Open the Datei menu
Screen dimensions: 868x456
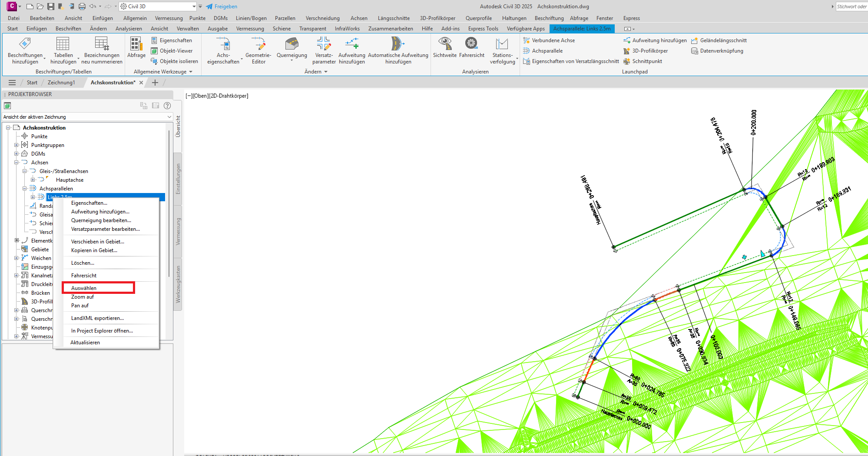[13, 18]
